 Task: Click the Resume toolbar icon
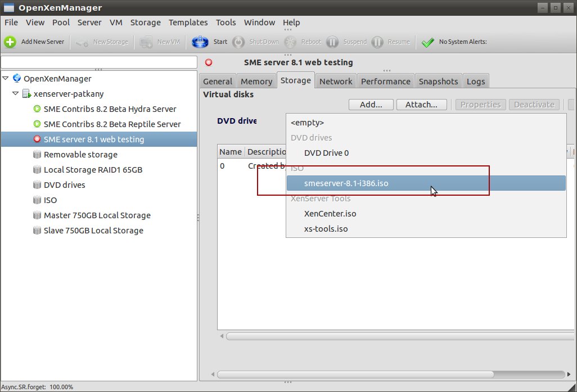(x=377, y=42)
